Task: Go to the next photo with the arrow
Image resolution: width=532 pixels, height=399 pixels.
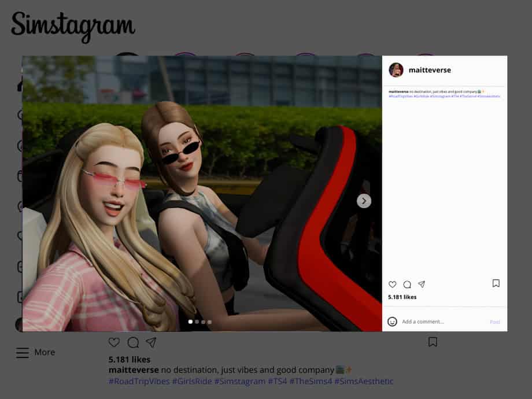Action: (364, 201)
